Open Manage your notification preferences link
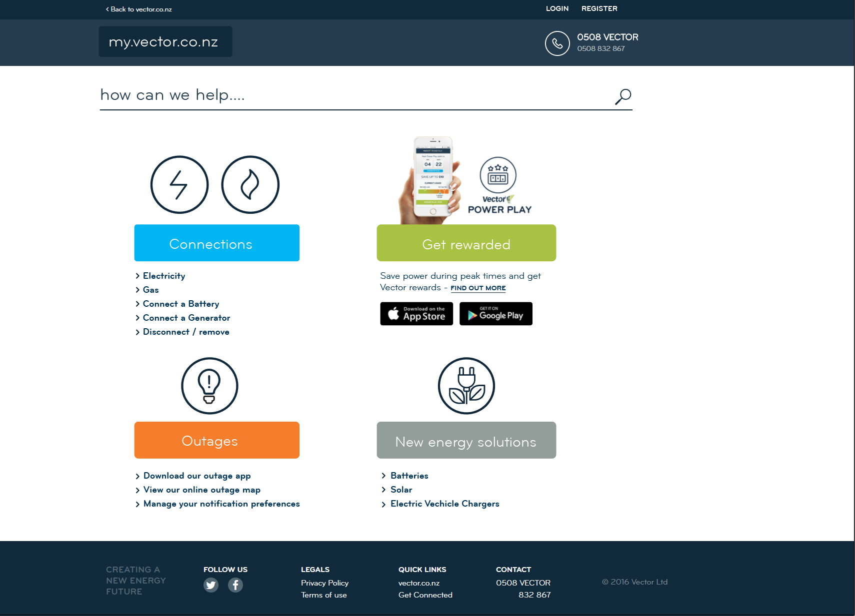The height and width of the screenshot is (616, 855). pos(221,504)
